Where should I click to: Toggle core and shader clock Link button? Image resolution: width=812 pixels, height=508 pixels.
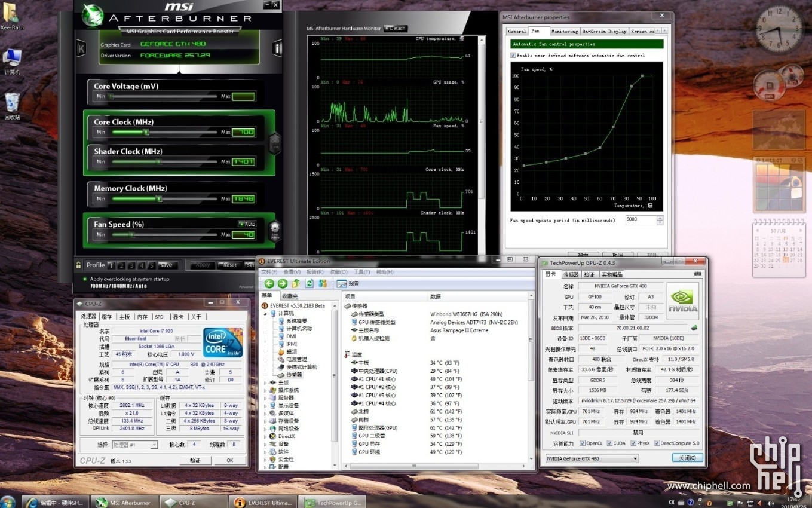tap(275, 143)
